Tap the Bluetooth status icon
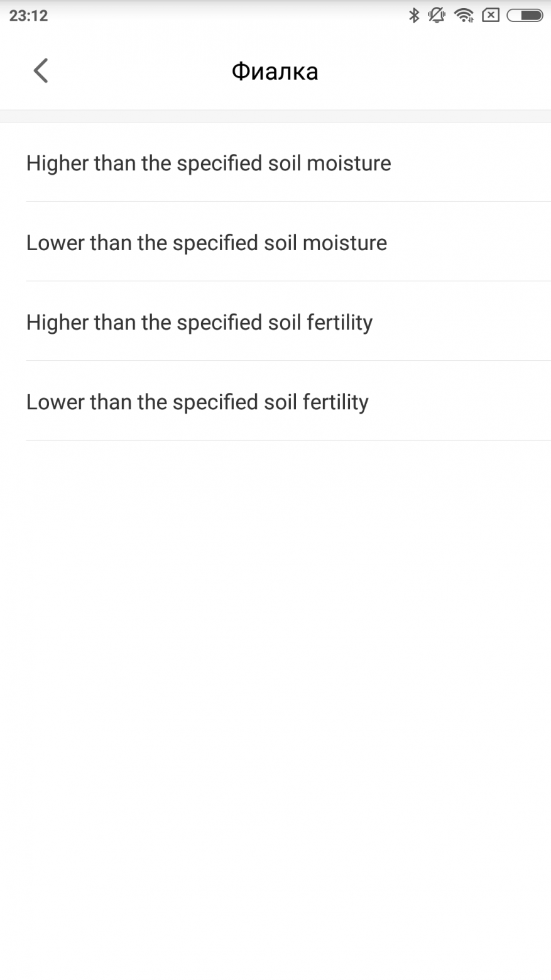Viewport: 551px width, 980px height. tap(413, 15)
